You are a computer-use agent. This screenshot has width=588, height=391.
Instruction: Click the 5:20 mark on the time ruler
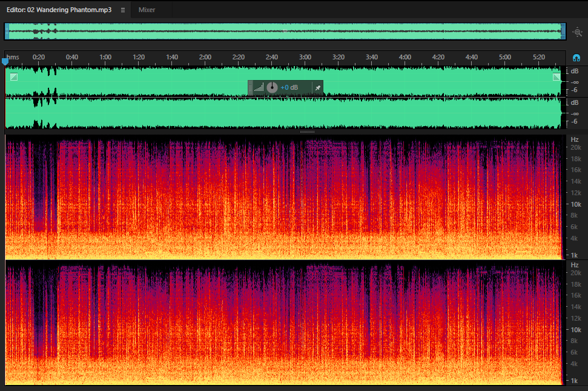pyautogui.click(x=538, y=57)
